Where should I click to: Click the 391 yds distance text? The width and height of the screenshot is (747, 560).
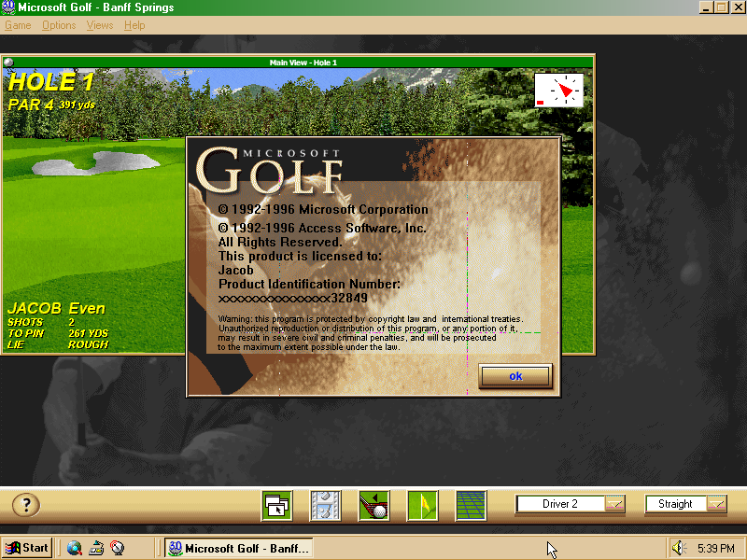click(78, 105)
